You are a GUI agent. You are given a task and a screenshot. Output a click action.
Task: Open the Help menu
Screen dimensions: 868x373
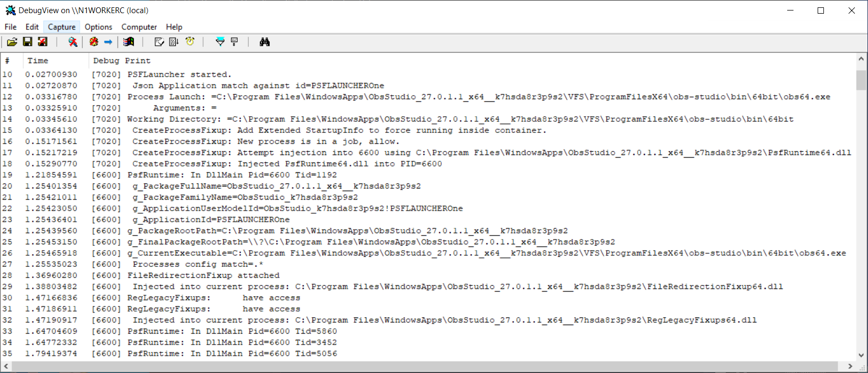174,27
